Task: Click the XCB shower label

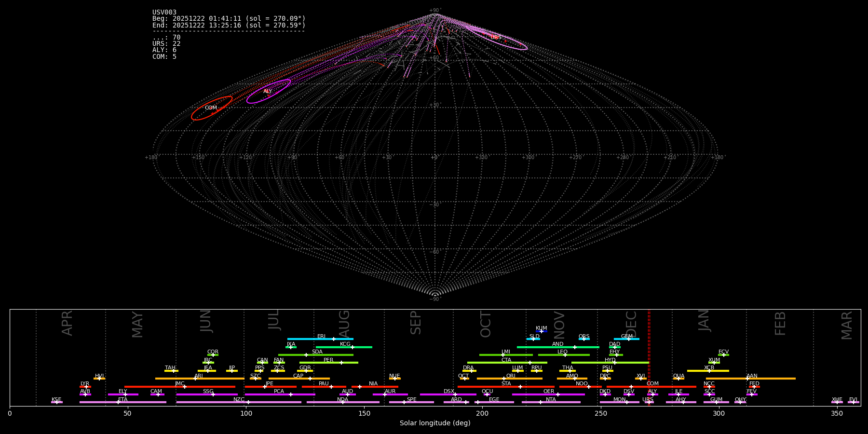Action: pyautogui.click(x=709, y=368)
